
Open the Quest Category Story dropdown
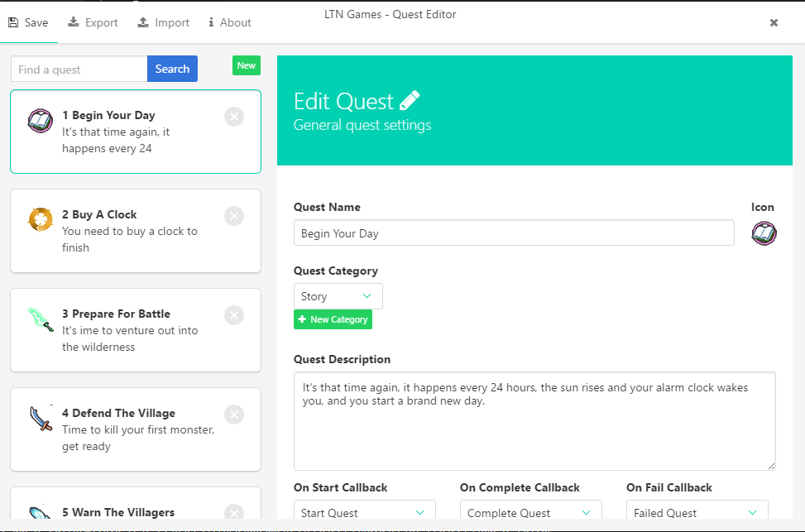click(x=338, y=296)
